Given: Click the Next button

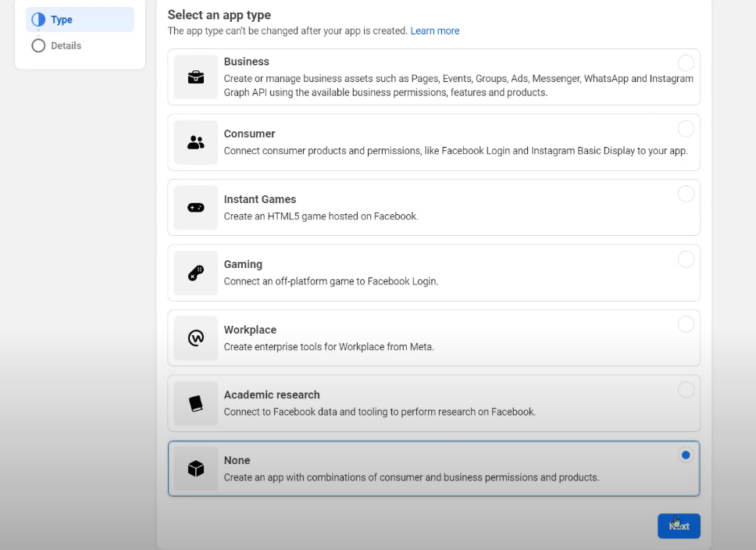Looking at the screenshot, I should (679, 526).
